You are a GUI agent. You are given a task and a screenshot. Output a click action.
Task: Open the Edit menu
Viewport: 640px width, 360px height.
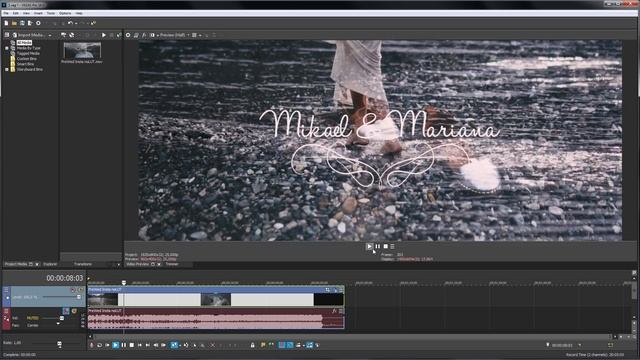pyautogui.click(x=16, y=13)
